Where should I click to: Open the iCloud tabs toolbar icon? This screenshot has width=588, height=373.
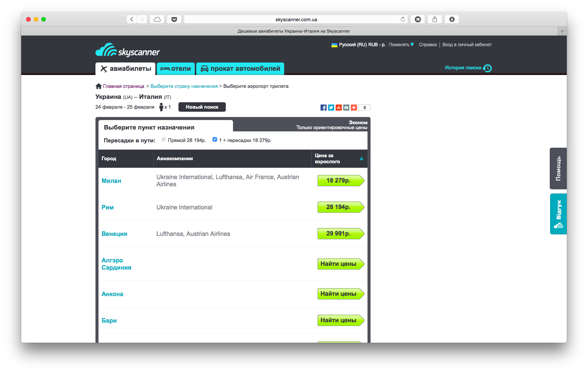[157, 19]
